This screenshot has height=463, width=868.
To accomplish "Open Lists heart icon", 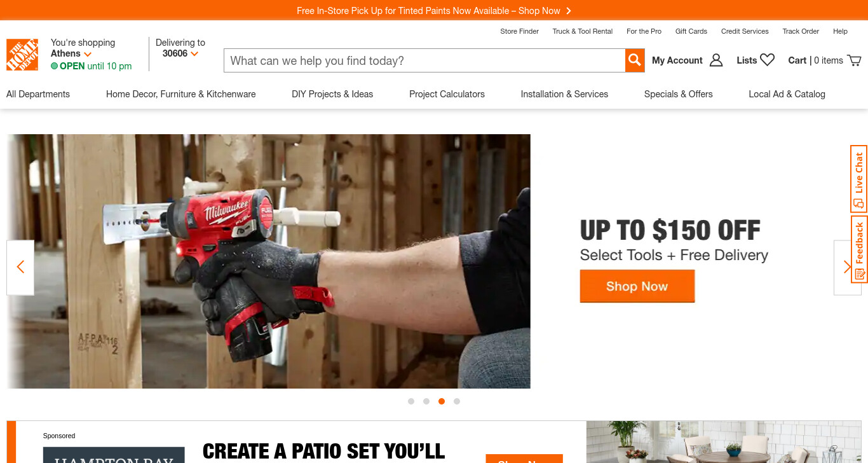I will coord(768,60).
